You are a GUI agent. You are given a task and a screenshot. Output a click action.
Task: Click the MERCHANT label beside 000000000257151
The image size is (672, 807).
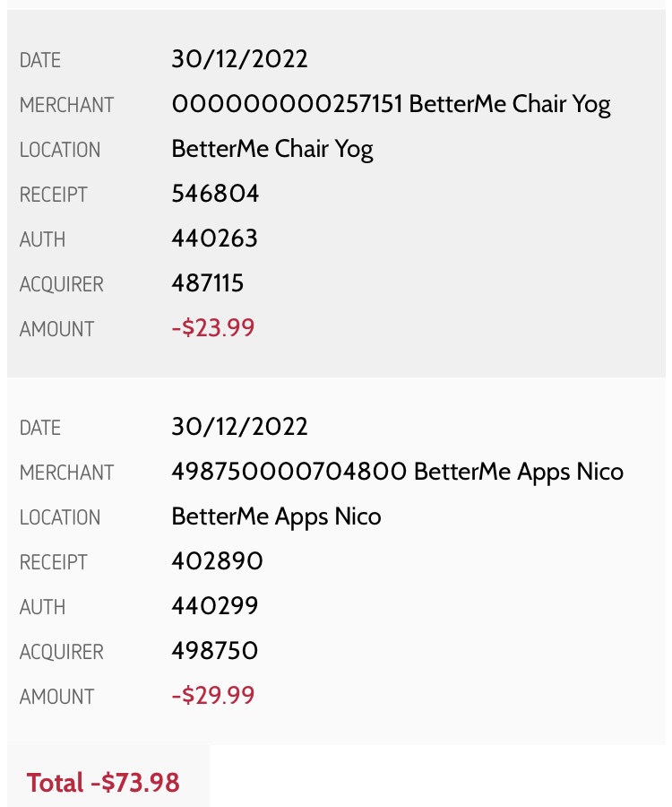66,105
